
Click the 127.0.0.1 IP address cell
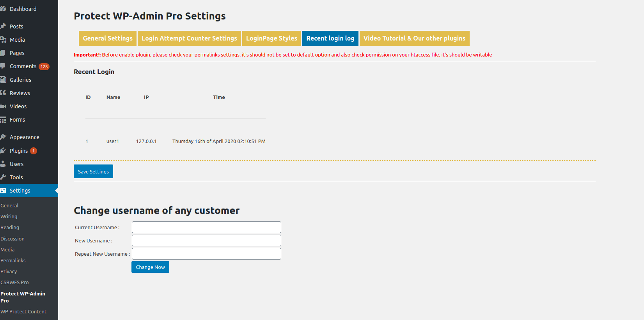146,141
